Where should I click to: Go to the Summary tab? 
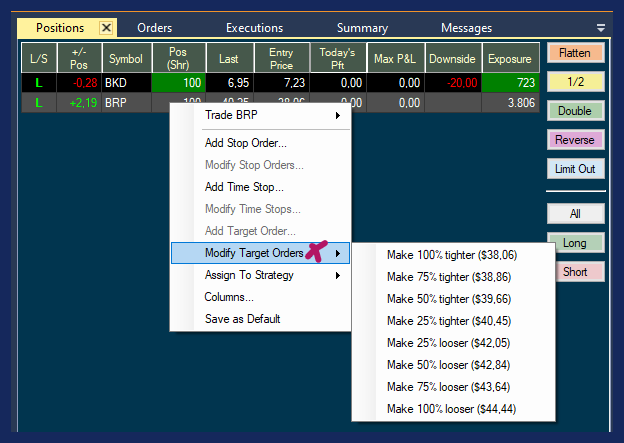[362, 28]
